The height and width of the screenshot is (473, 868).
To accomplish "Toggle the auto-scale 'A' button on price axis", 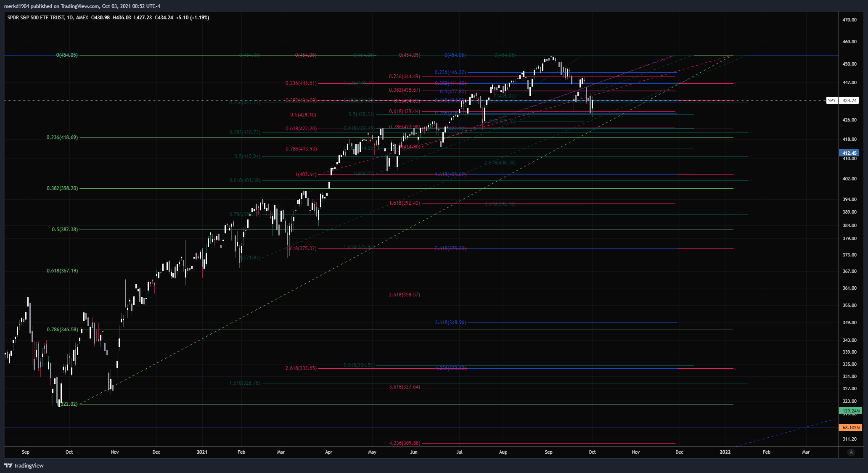I will coord(851,452).
